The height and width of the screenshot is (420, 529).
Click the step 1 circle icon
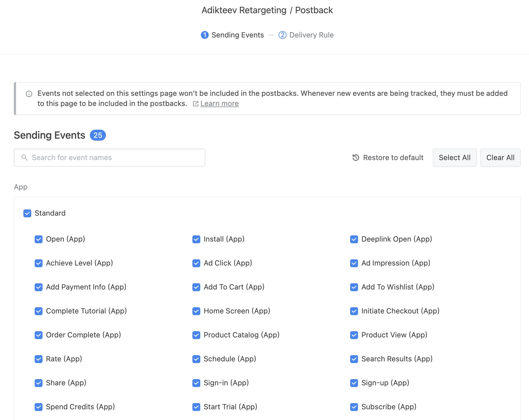[205, 35]
